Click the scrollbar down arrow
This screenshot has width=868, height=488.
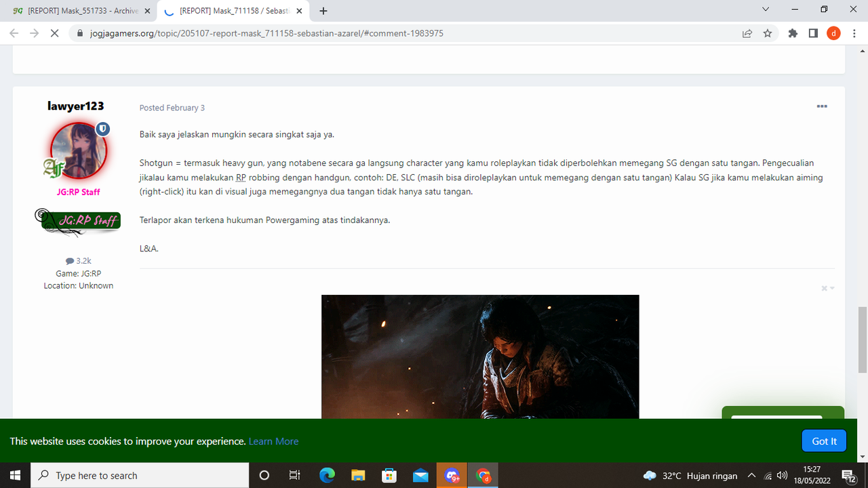tap(863, 457)
